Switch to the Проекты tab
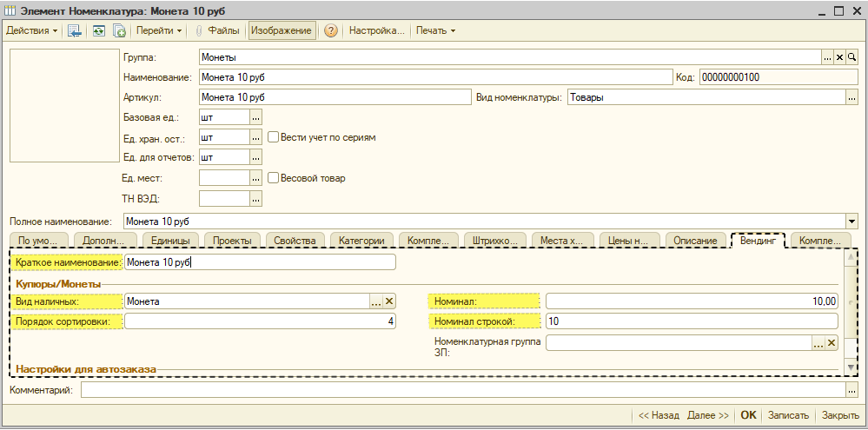This screenshot has width=868, height=430. pyautogui.click(x=233, y=241)
